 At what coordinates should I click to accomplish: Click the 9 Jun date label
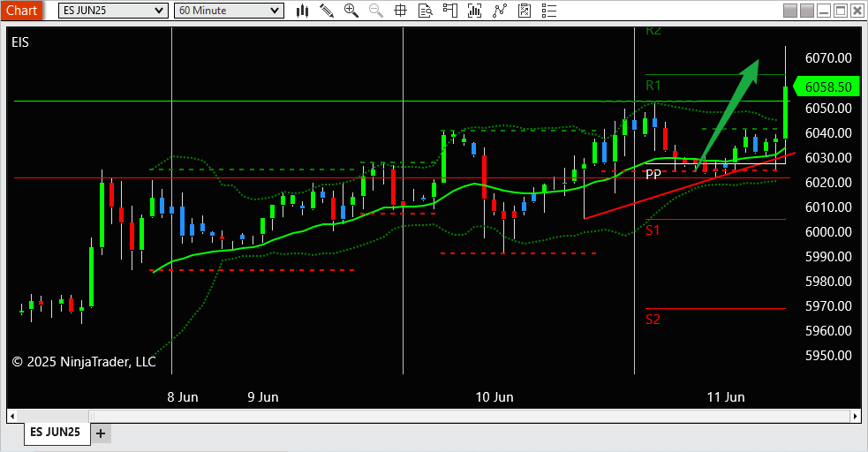pyautogui.click(x=263, y=397)
